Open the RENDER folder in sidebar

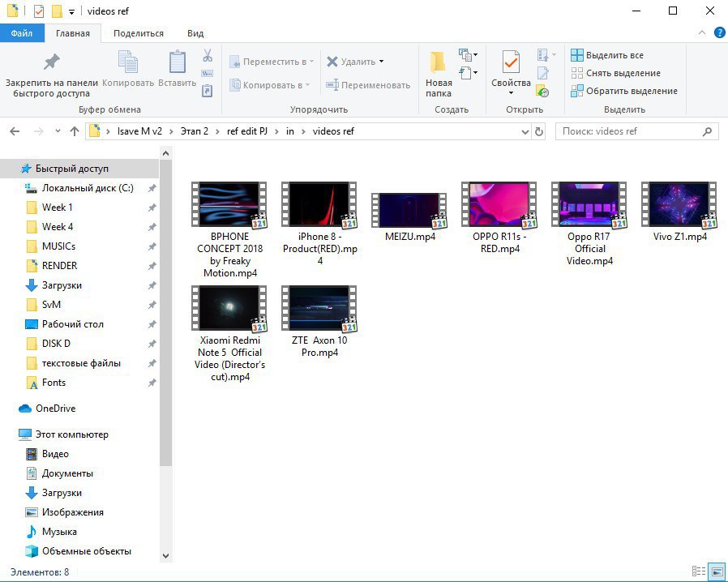click(51, 266)
